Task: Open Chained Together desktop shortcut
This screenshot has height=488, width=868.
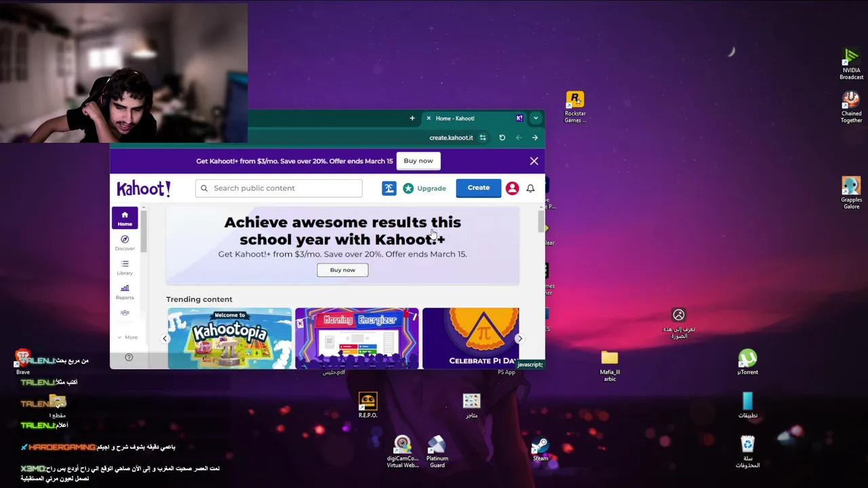Action: pos(851,107)
